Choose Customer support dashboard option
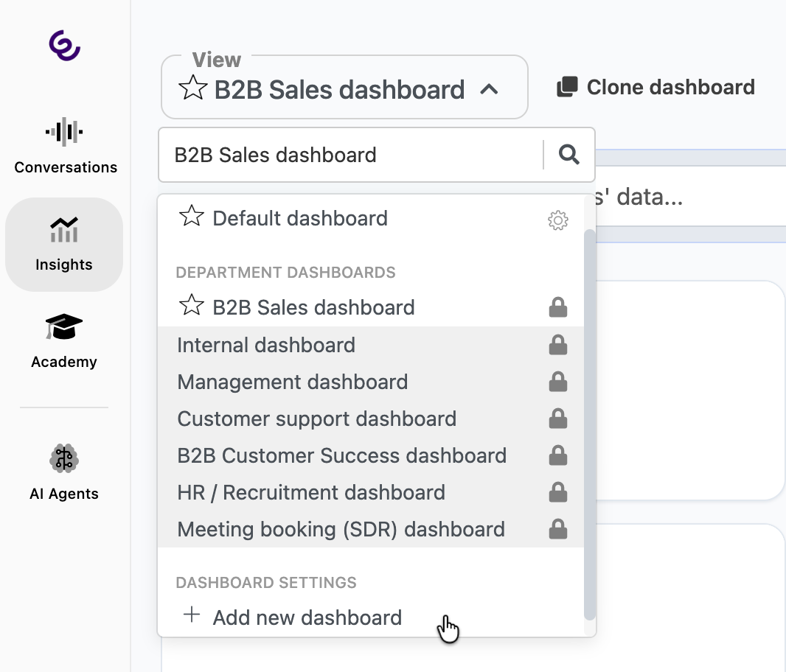Viewport: 786px width, 672px height. pyautogui.click(x=317, y=419)
